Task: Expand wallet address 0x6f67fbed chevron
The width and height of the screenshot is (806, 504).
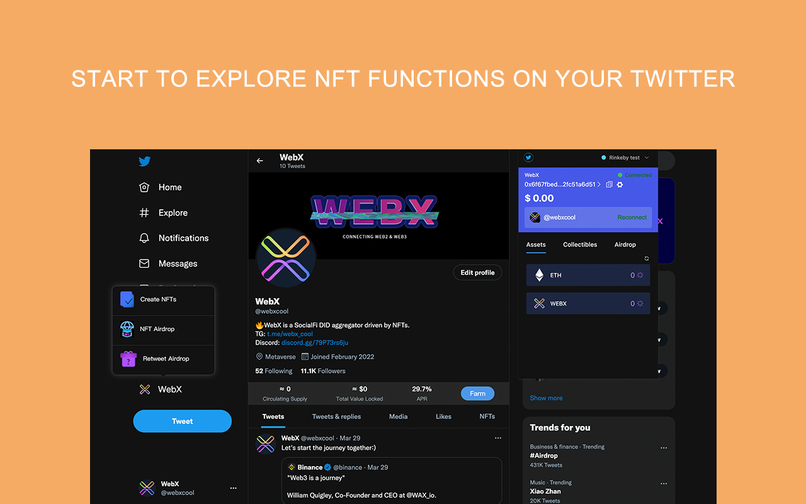Action: (599, 184)
